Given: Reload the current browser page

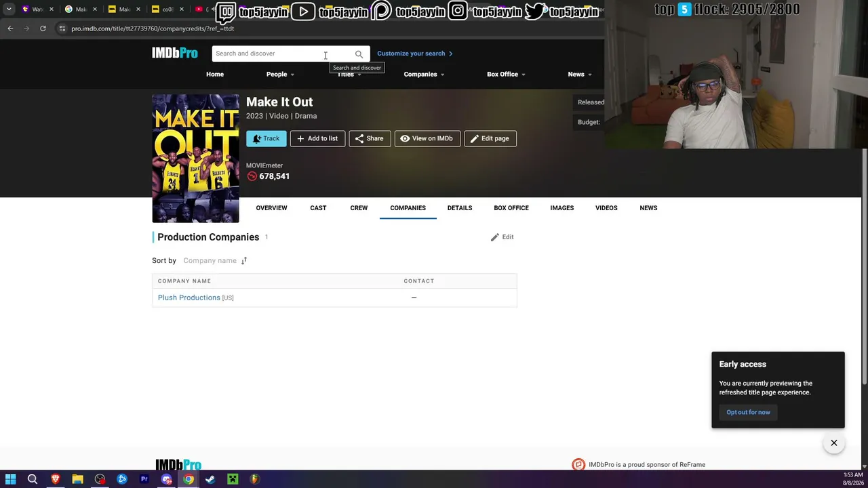Looking at the screenshot, I should (x=43, y=28).
